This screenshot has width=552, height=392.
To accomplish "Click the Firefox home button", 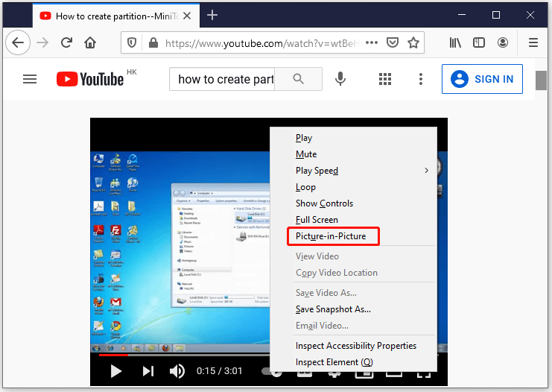I will (90, 43).
